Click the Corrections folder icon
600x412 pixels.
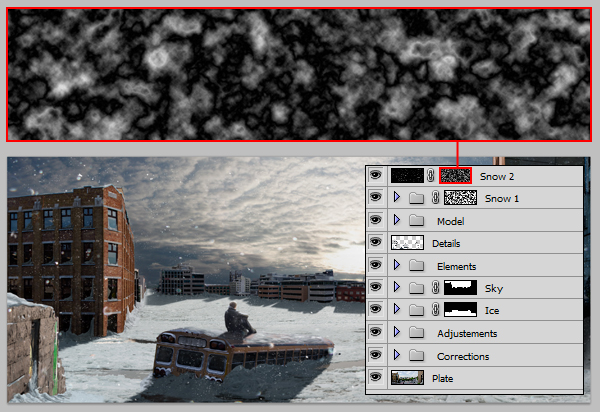416,356
